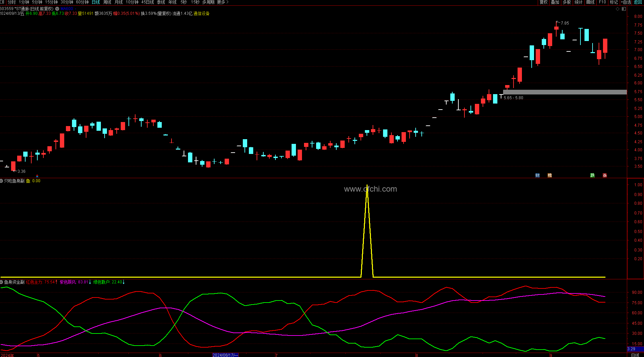Switch to 周线 weekly chart
Image resolution: width=644 pixels, height=357 pixels.
107,2
